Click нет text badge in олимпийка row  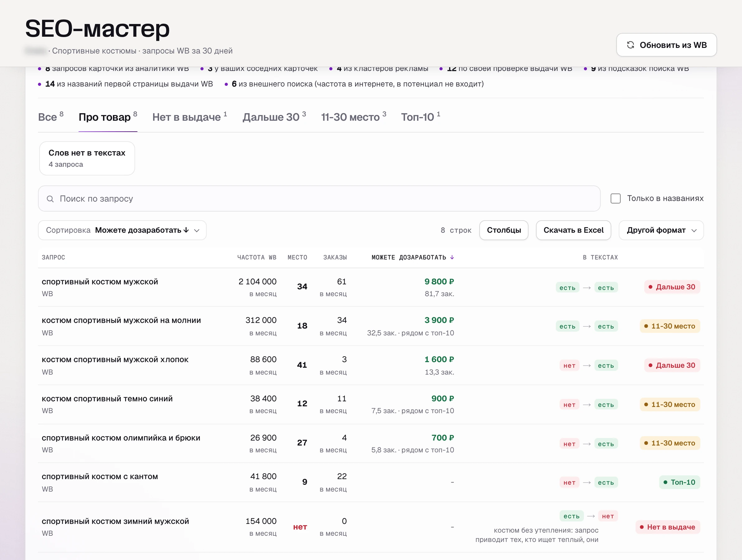click(569, 444)
